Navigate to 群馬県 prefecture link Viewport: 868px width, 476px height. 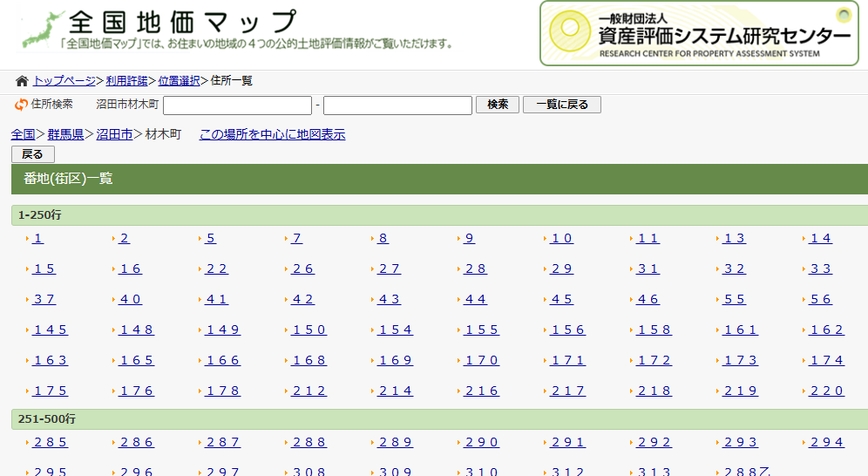(x=66, y=134)
